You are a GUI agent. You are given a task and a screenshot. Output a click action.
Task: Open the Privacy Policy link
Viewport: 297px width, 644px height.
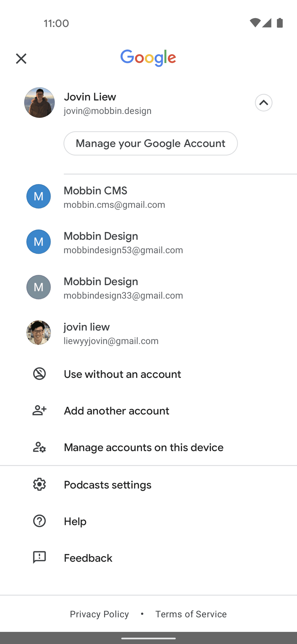pos(99,614)
